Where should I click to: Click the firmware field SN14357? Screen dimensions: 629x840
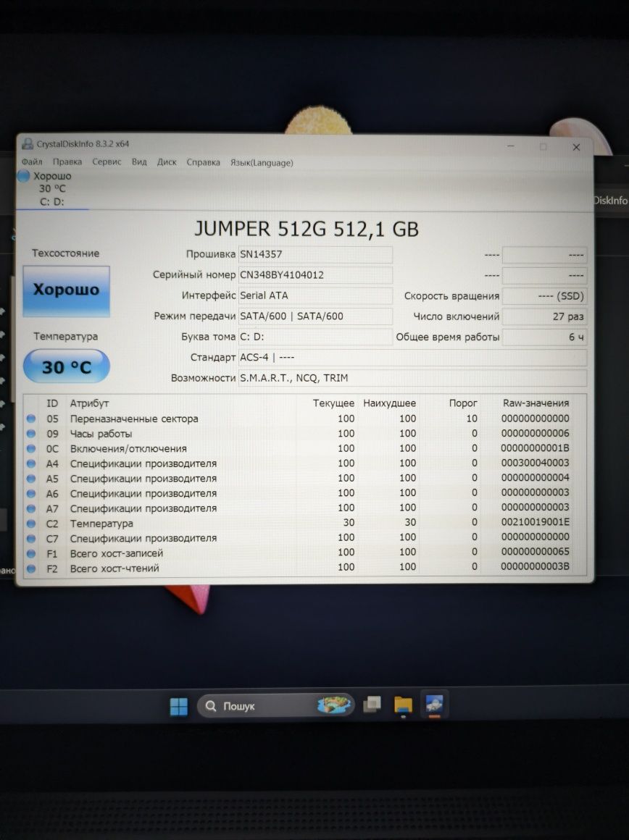[315, 254]
